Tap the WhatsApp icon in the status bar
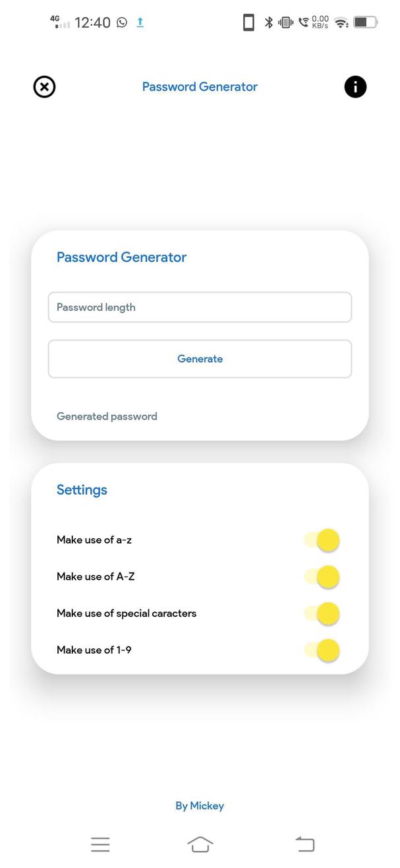The height and width of the screenshot is (868, 400). pyautogui.click(x=122, y=22)
